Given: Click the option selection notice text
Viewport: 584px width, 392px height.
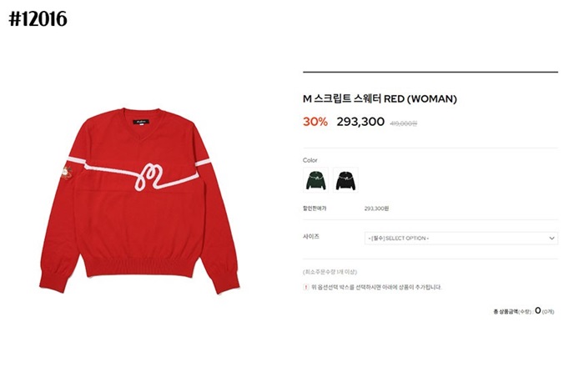Looking at the screenshot, I should (376, 287).
